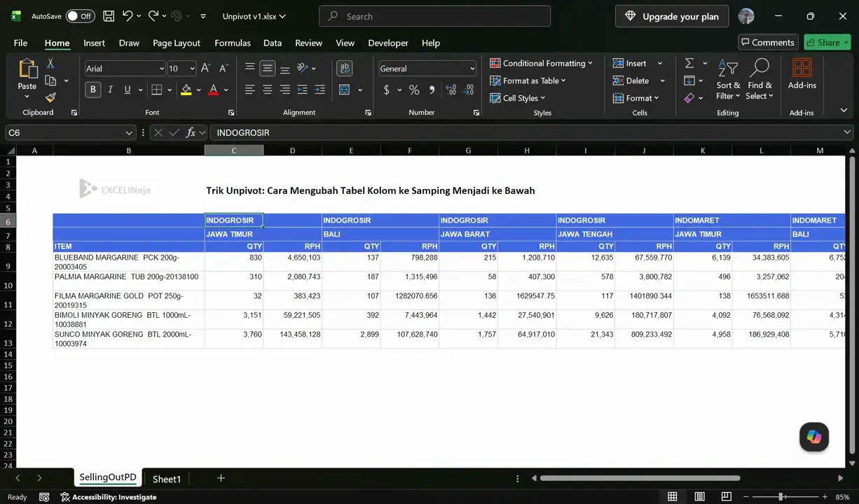Switch to the Insert ribbon tab
Image resolution: width=859 pixels, height=504 pixels.
pyautogui.click(x=94, y=43)
